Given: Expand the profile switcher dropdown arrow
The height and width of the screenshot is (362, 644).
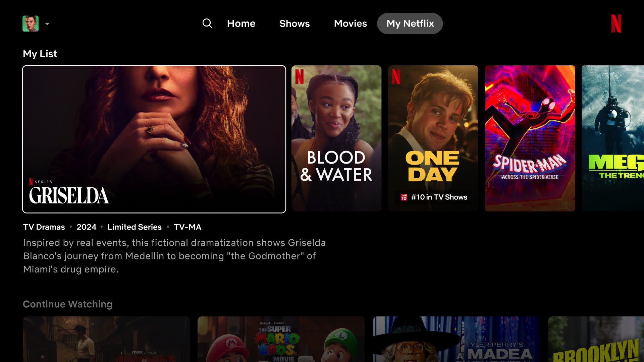Looking at the screenshot, I should (47, 24).
